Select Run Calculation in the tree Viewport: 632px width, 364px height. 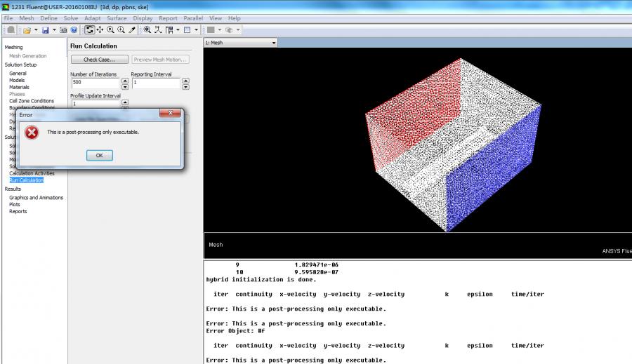pos(26,180)
